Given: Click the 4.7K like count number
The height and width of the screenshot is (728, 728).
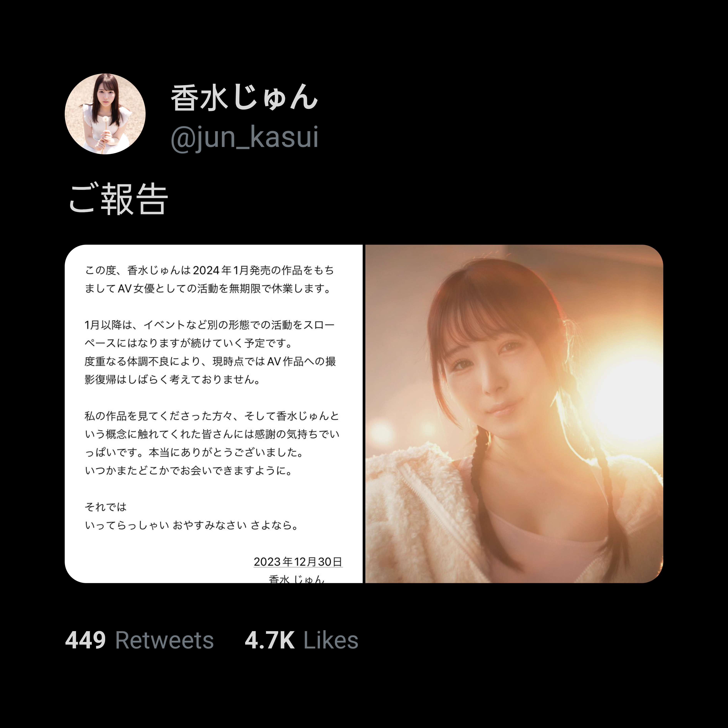Looking at the screenshot, I should tap(269, 640).
